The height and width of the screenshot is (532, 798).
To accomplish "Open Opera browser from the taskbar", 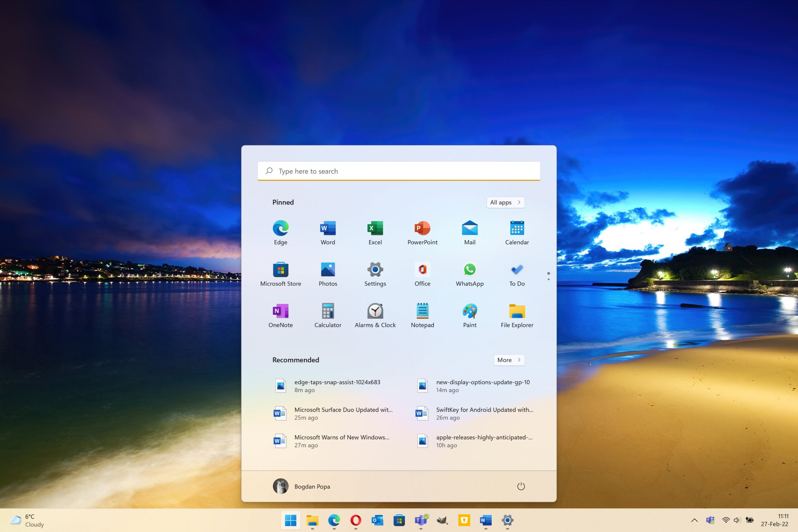I will [356, 520].
